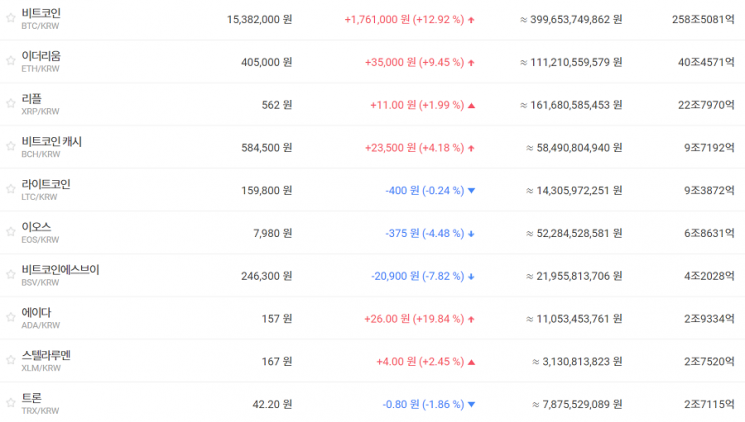Click the change +23,500 원 (+4.18 %)
This screenshot has width=745, height=422.
click(414, 148)
